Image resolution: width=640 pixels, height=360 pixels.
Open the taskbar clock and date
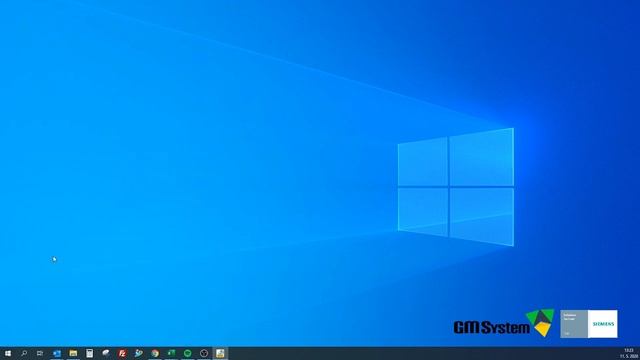coord(629,353)
